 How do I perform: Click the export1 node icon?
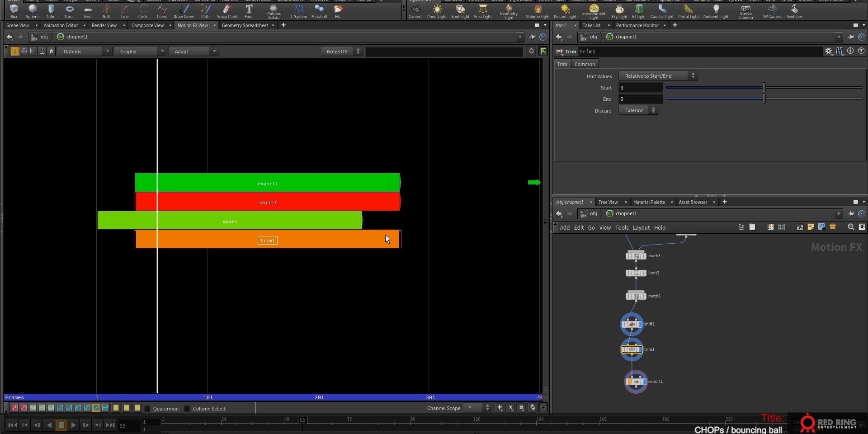pos(636,382)
